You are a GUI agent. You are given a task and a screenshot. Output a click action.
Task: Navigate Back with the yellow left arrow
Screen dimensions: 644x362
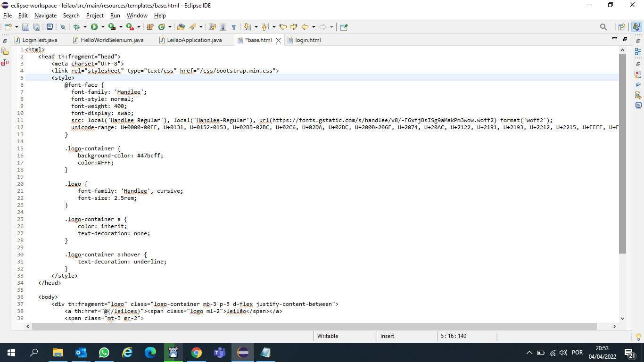[x=305, y=27]
